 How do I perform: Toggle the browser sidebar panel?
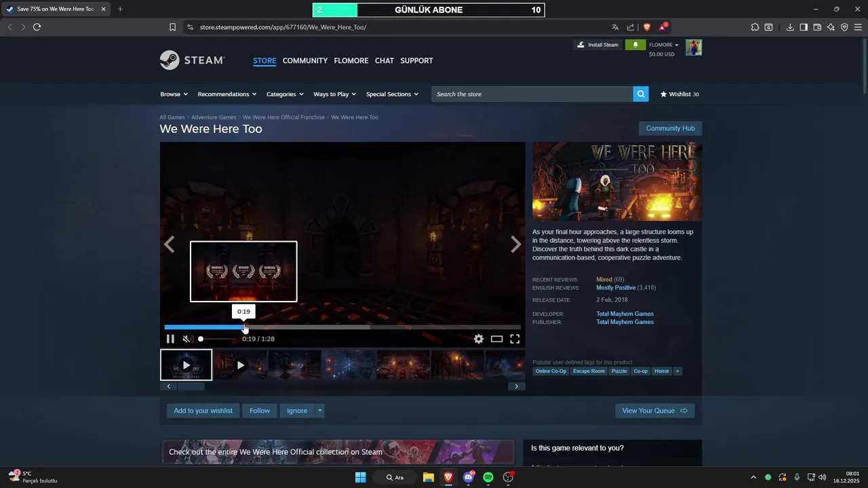[804, 27]
